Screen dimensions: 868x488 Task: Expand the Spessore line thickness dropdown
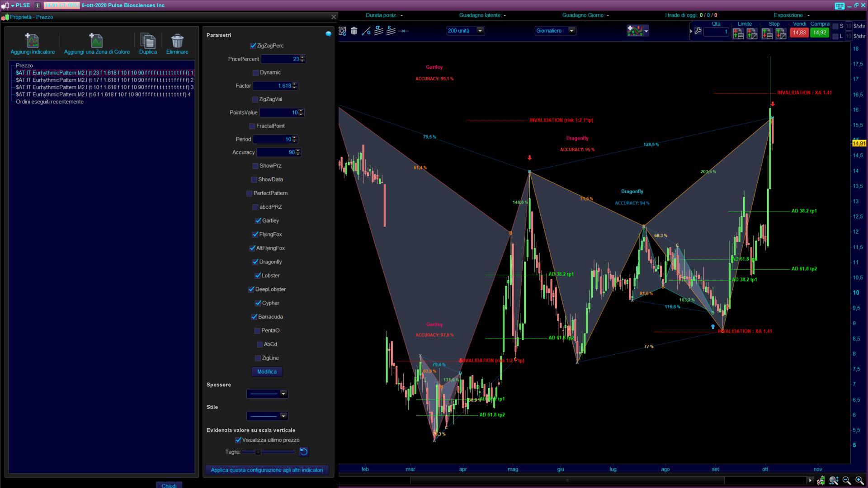[x=283, y=394]
